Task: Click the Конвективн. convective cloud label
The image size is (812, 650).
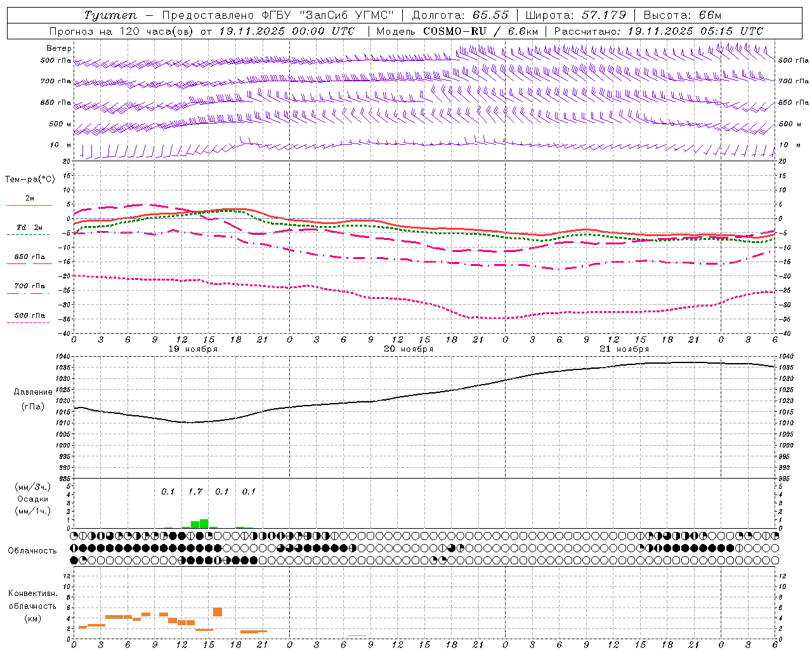Action: (x=32, y=594)
